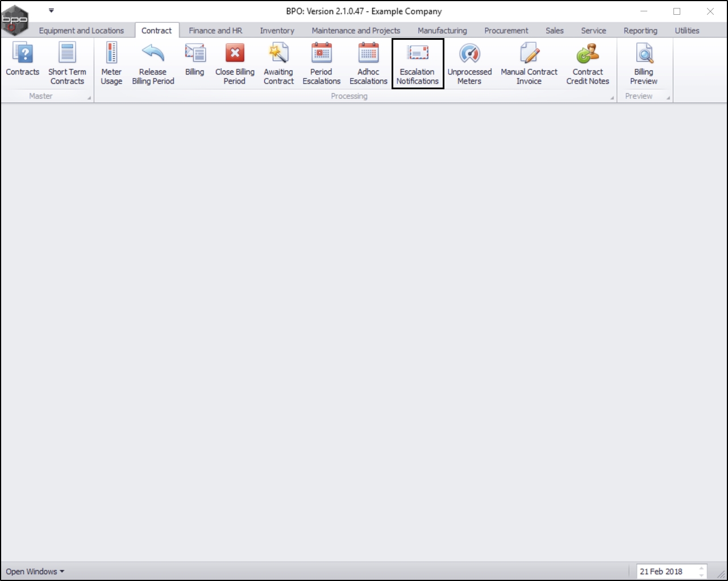728x581 pixels.
Task: Open Period Escalations
Action: pos(321,64)
